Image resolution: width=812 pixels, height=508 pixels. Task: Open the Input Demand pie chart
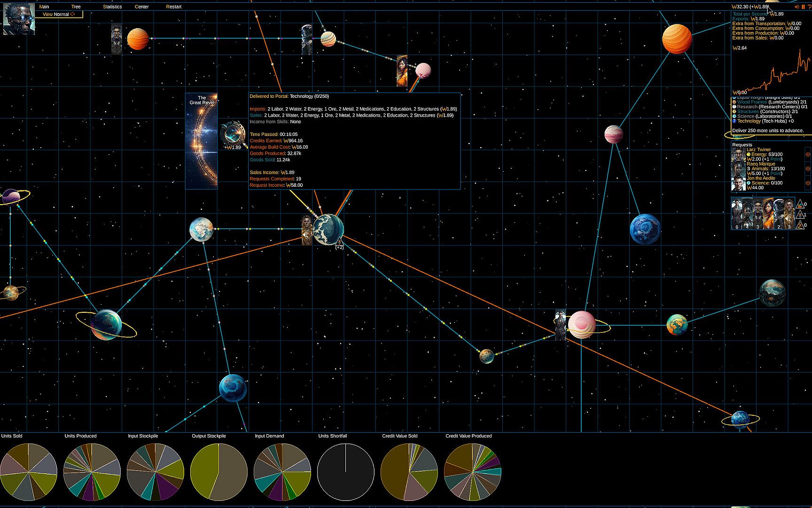[282, 472]
